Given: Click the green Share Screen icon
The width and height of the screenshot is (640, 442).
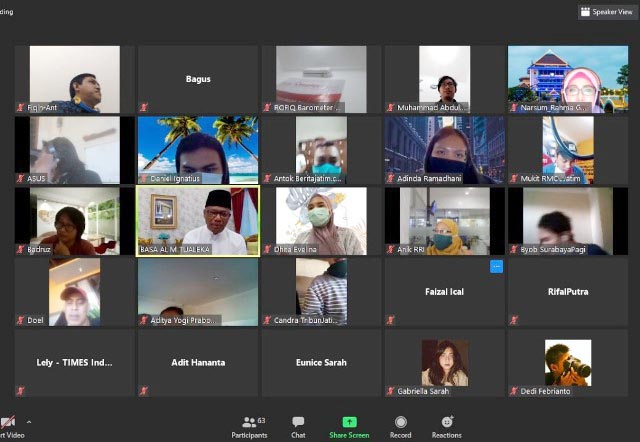Looking at the screenshot, I should [x=349, y=424].
